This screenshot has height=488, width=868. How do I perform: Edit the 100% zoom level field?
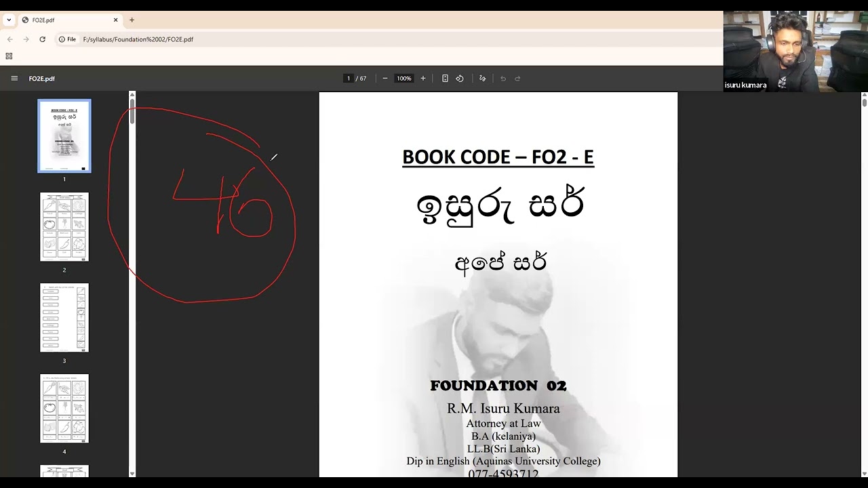(x=404, y=79)
